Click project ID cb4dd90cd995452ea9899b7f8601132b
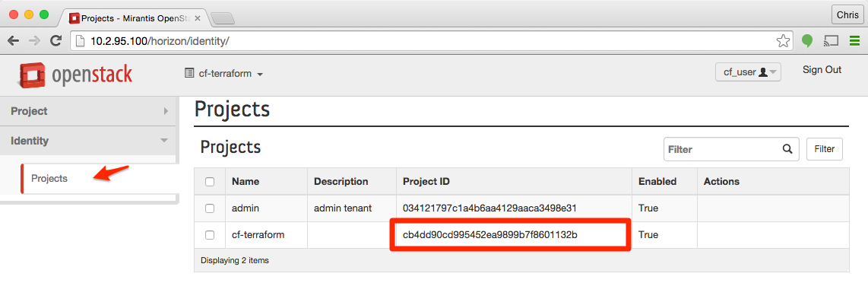This screenshot has height=302, width=868. click(x=490, y=235)
